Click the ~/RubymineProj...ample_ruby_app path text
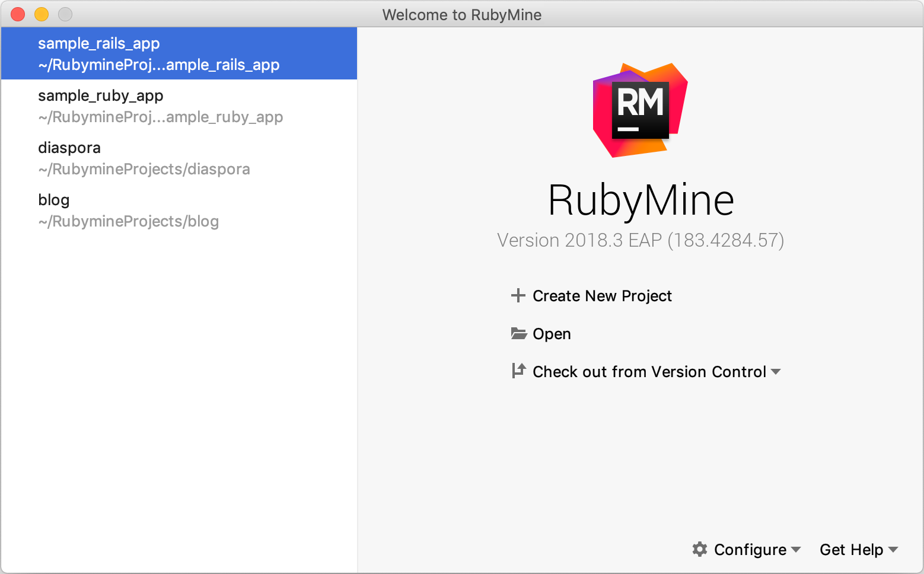 161,117
